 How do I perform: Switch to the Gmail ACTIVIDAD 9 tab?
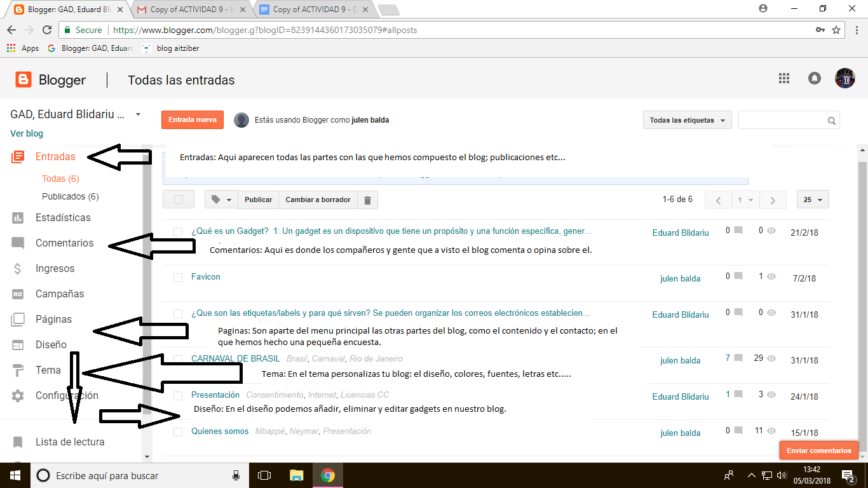click(x=193, y=10)
